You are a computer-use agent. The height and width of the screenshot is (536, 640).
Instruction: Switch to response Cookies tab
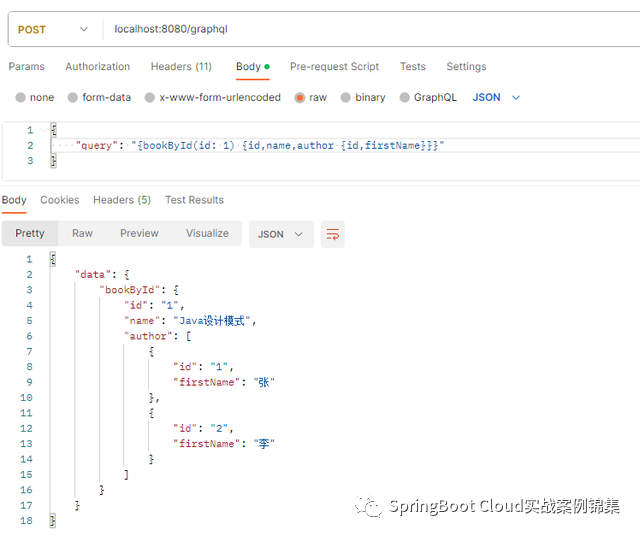tap(60, 200)
